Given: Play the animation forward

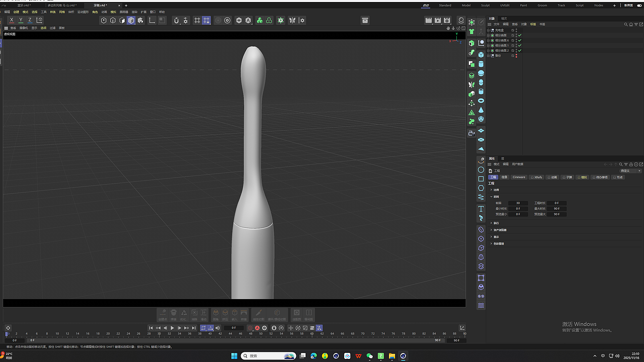Looking at the screenshot, I should coord(173,328).
